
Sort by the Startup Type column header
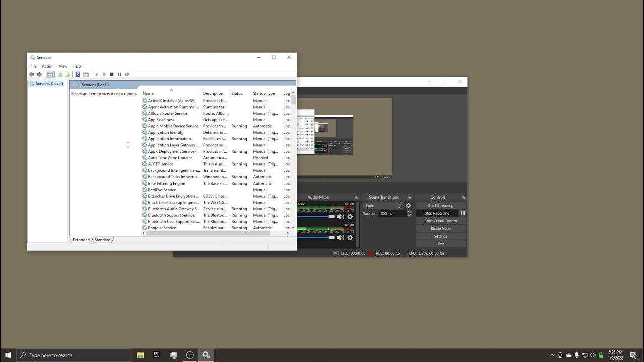(266, 93)
